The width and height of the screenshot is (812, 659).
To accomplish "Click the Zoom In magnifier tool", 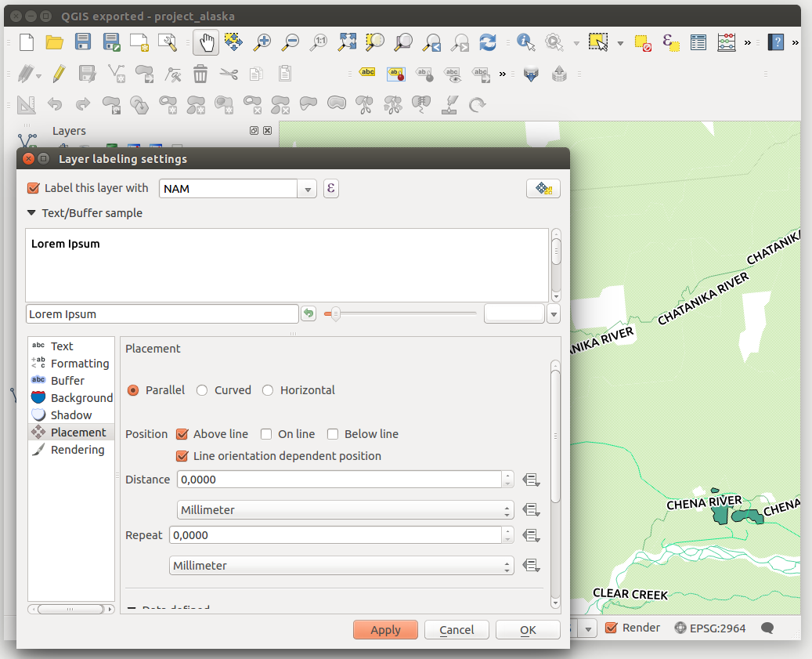I will pyautogui.click(x=262, y=42).
